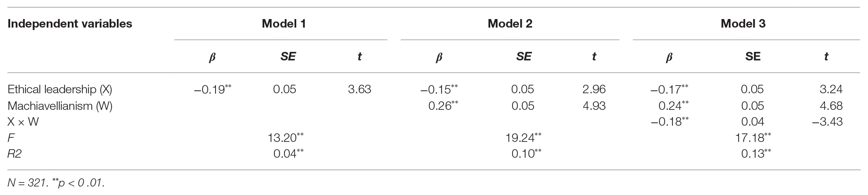
Task: Click the "Independent variables" column header
Action: (70, 24)
